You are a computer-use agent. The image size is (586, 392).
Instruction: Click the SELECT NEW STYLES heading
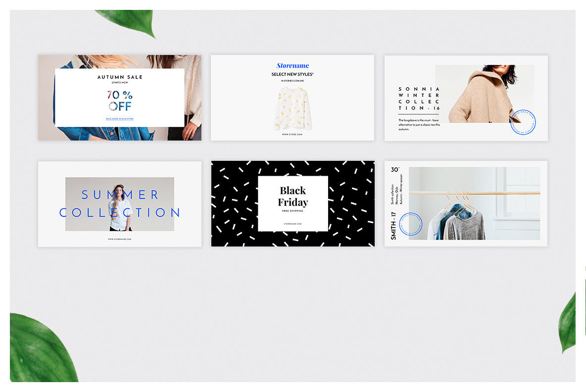pos(293,74)
